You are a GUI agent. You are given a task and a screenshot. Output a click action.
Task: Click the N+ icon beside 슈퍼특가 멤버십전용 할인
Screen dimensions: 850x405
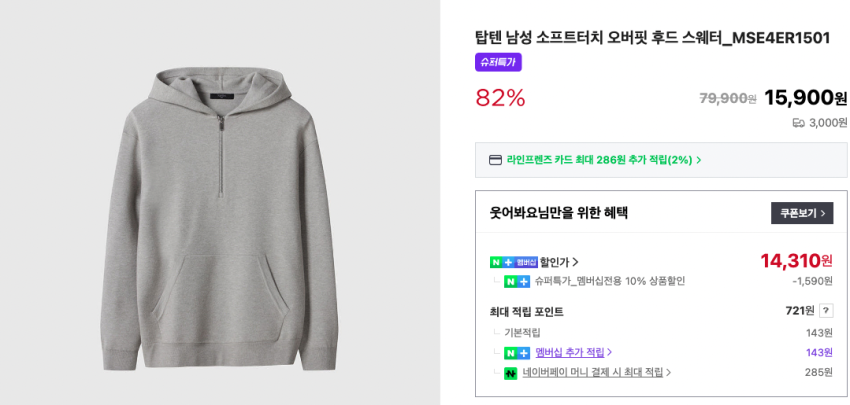point(516,282)
